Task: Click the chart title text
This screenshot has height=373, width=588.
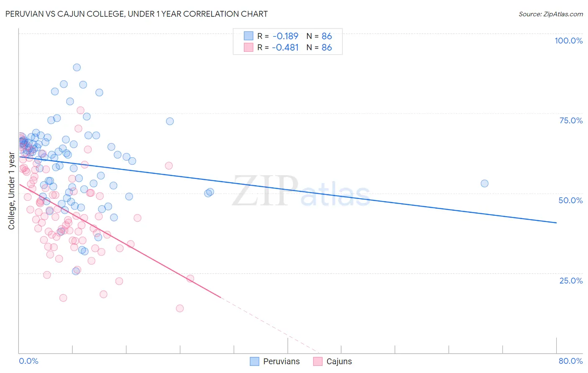Action: 136,14
